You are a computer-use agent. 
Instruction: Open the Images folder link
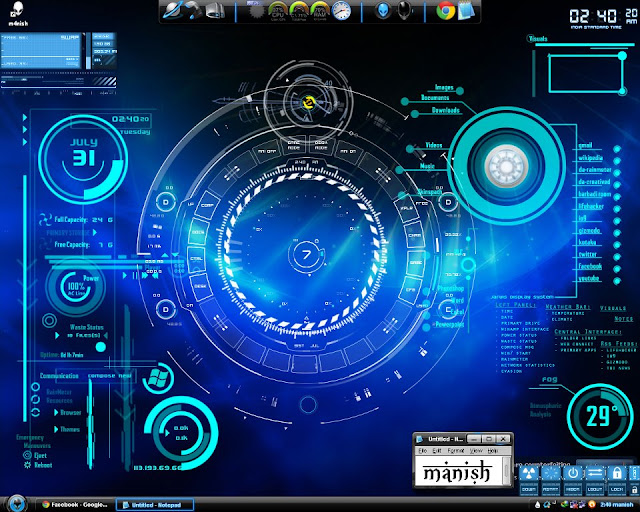point(444,87)
